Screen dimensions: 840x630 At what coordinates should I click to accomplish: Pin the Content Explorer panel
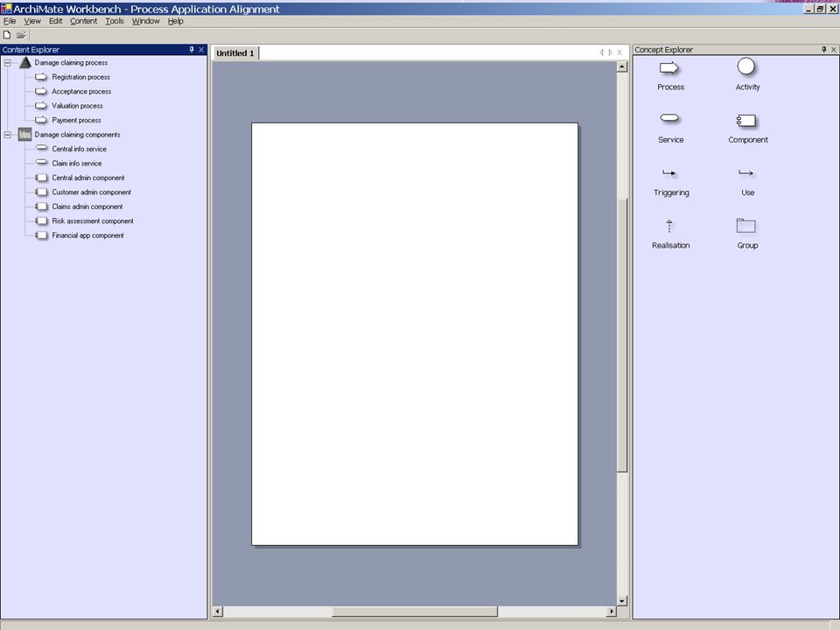(x=192, y=49)
